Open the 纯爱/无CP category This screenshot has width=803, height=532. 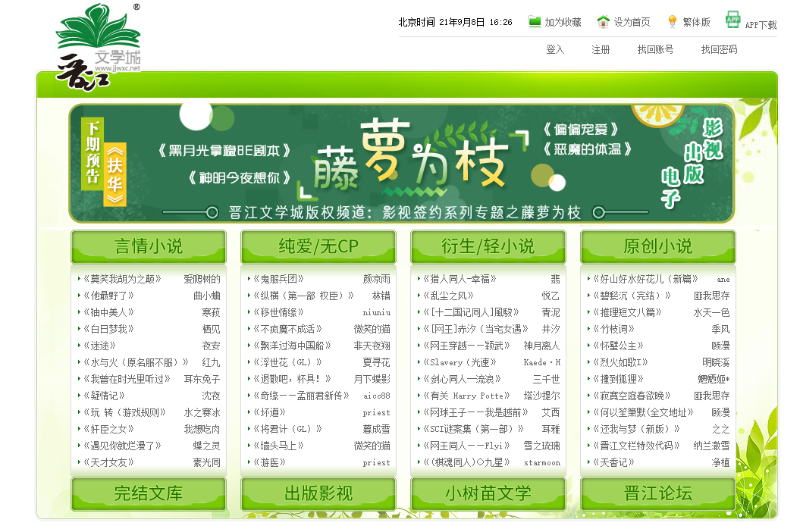point(318,246)
